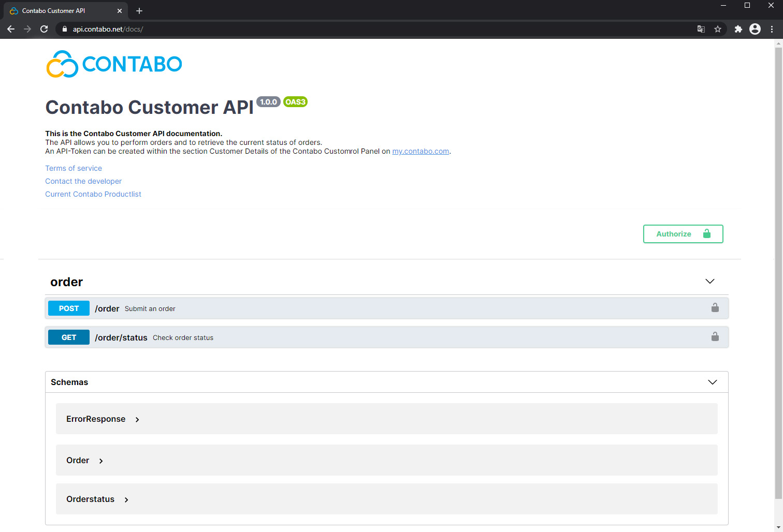Screen dimensions: 783x532
Task: Click the OAS3 badge
Action: point(295,102)
